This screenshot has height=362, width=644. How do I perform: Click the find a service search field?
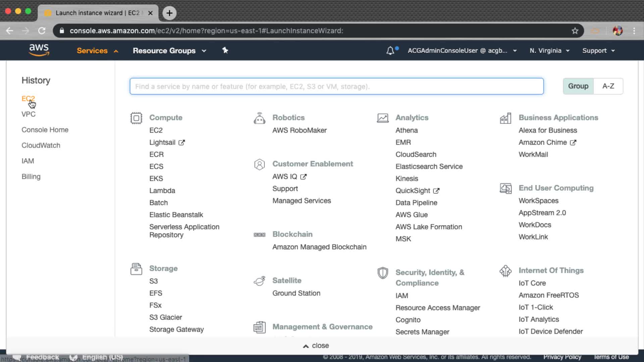pyautogui.click(x=336, y=86)
